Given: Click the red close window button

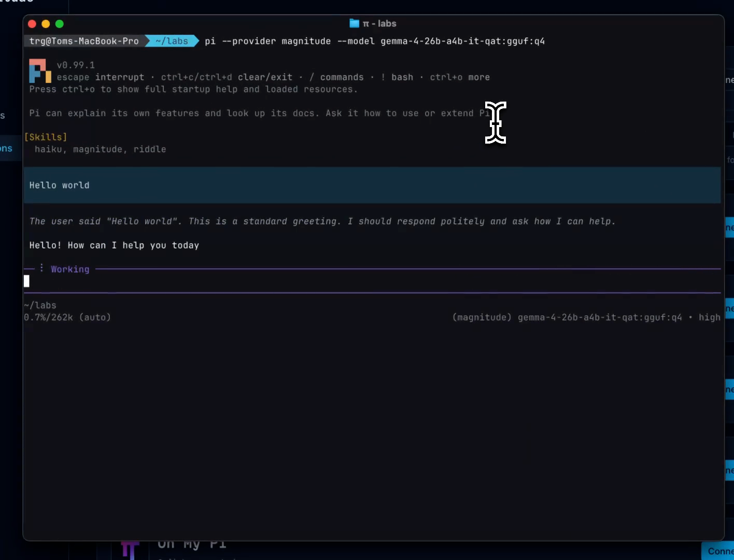Looking at the screenshot, I should 32,24.
